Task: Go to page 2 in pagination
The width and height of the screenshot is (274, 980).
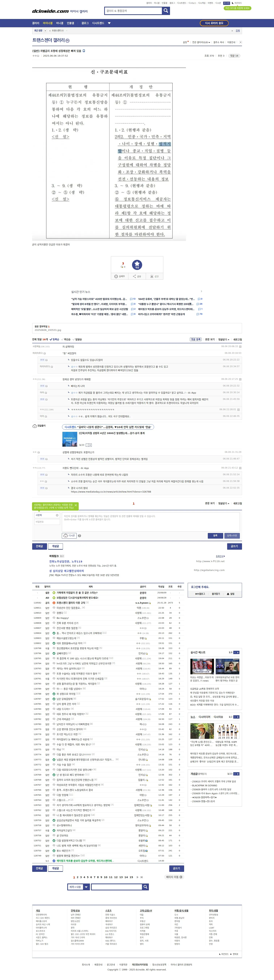Action: coord(77,877)
